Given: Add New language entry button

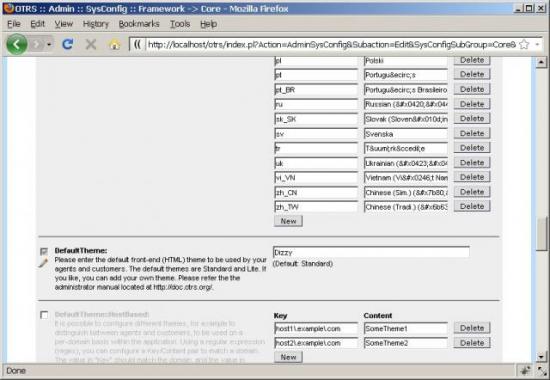Looking at the screenshot, I should pos(288,221).
